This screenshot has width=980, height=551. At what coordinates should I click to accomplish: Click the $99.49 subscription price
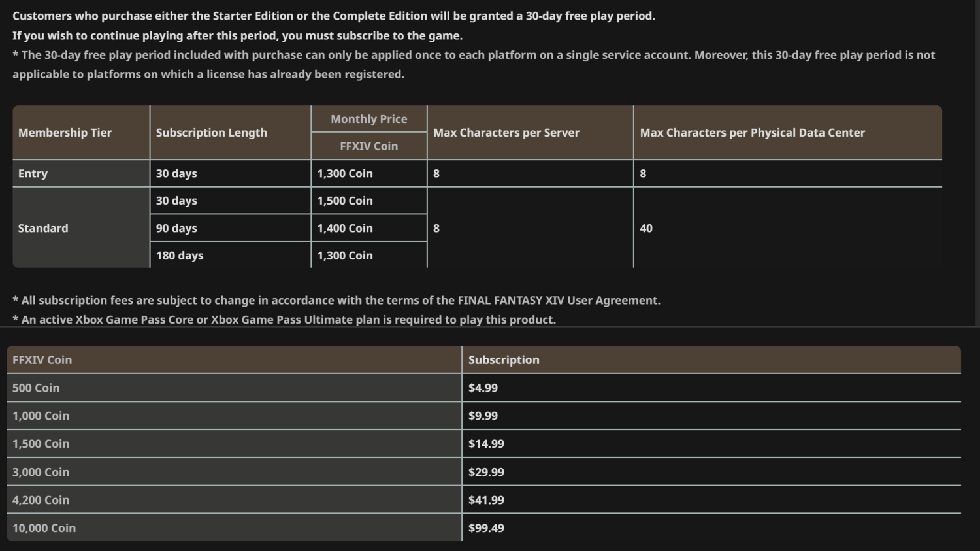[x=486, y=528]
